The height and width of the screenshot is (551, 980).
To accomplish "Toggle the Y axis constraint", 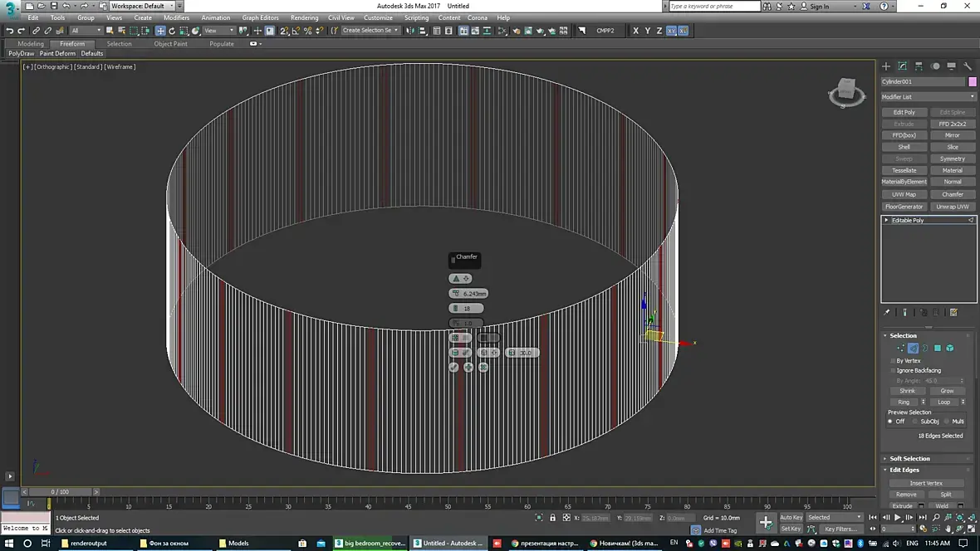I will pyautogui.click(x=648, y=31).
